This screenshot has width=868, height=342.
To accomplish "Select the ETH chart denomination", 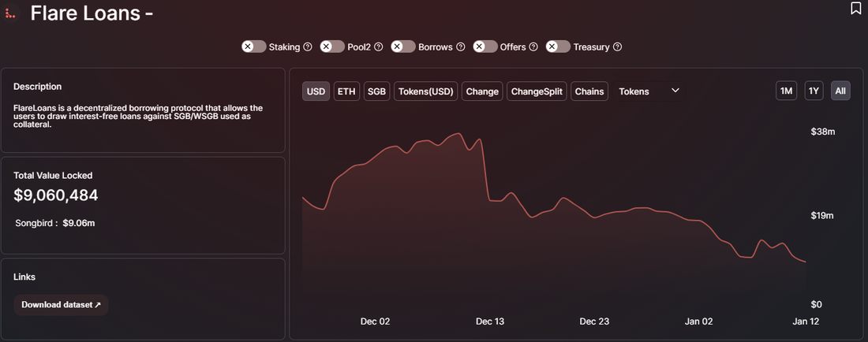I will [346, 91].
